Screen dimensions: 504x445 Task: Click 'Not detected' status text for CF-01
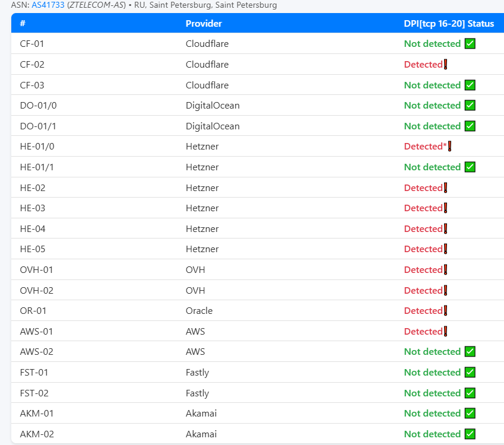(x=432, y=44)
